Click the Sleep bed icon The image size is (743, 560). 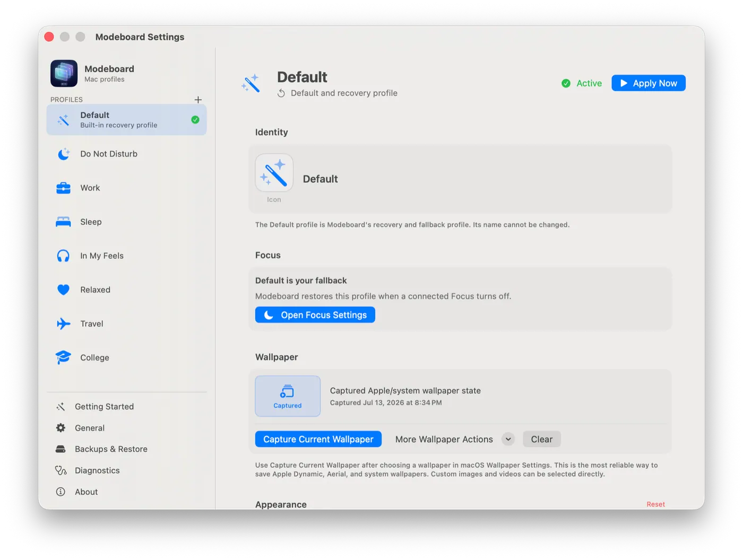(63, 222)
